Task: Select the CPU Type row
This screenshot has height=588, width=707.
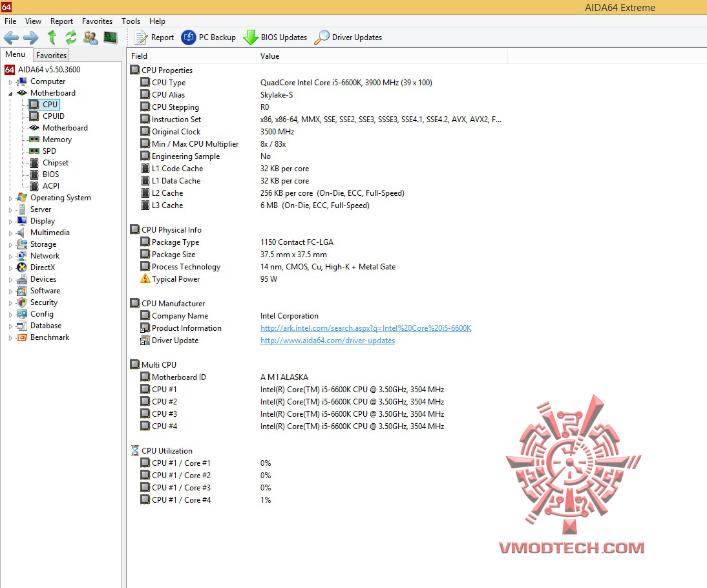Action: 315,83
